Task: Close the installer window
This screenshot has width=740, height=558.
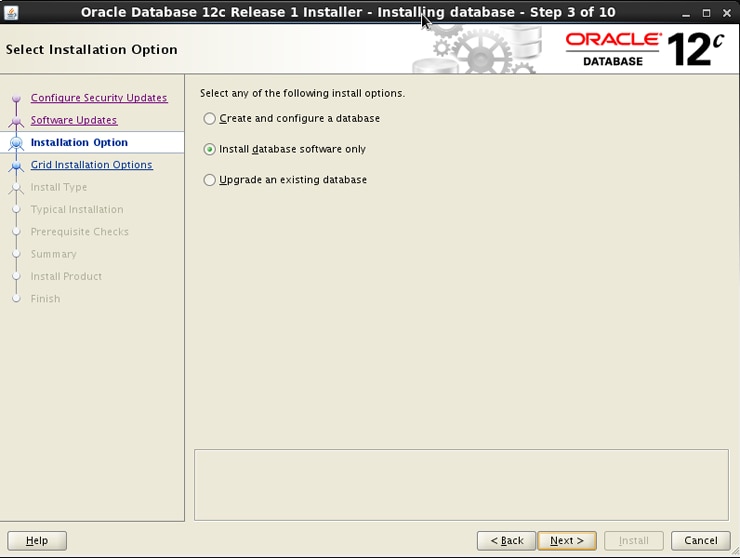Action: [727, 13]
